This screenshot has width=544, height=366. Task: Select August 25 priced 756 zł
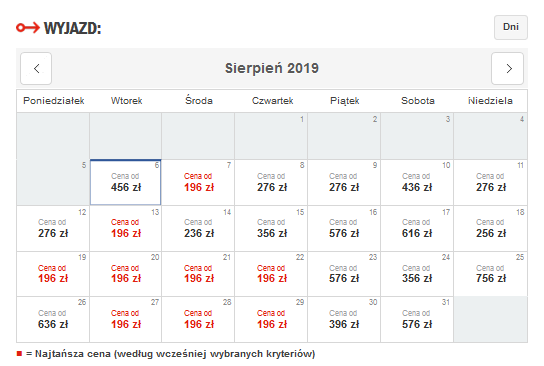[x=490, y=274]
